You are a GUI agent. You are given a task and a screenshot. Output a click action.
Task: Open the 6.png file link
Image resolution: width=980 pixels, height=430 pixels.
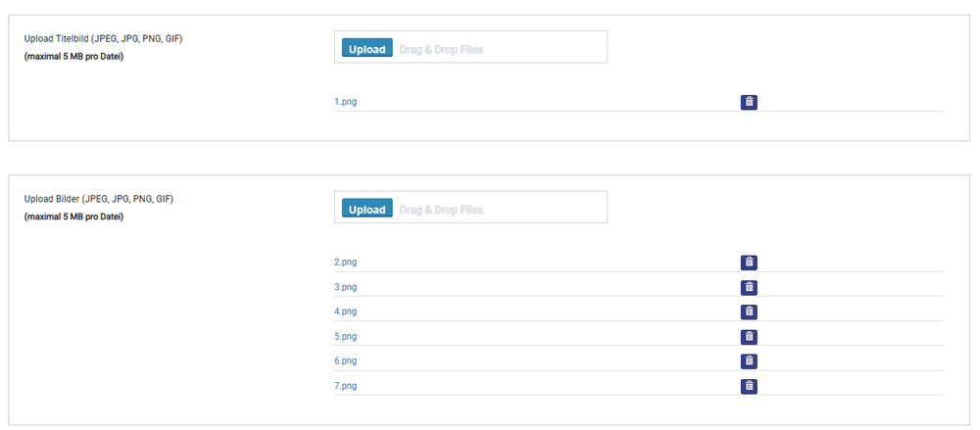tap(346, 360)
